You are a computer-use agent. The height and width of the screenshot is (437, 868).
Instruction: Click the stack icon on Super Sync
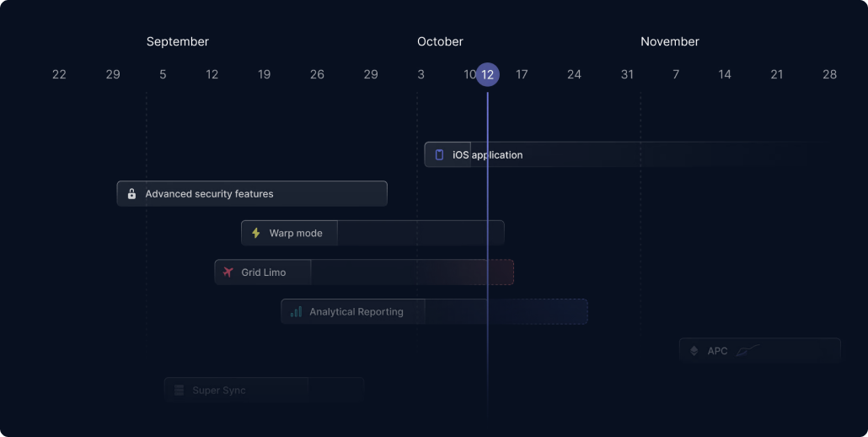[179, 391]
